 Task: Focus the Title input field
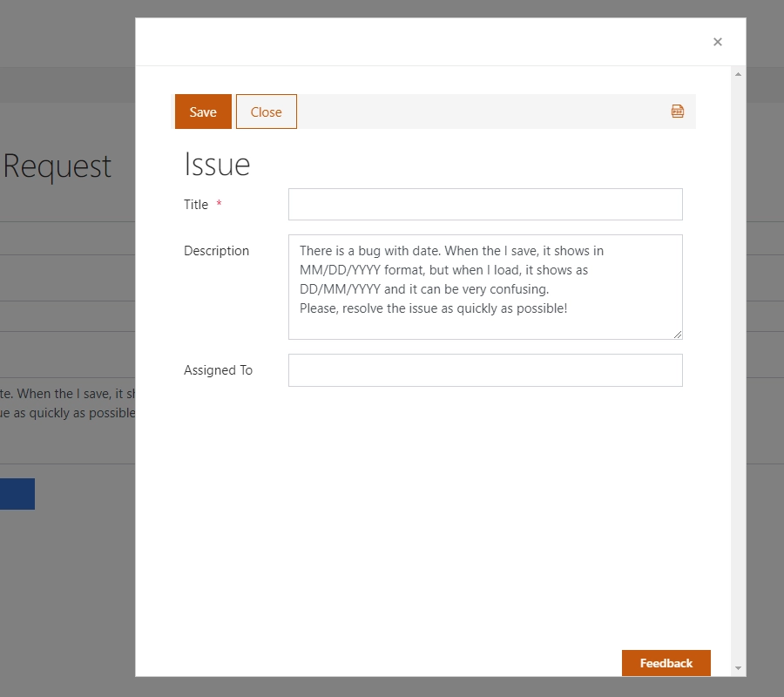click(485, 204)
